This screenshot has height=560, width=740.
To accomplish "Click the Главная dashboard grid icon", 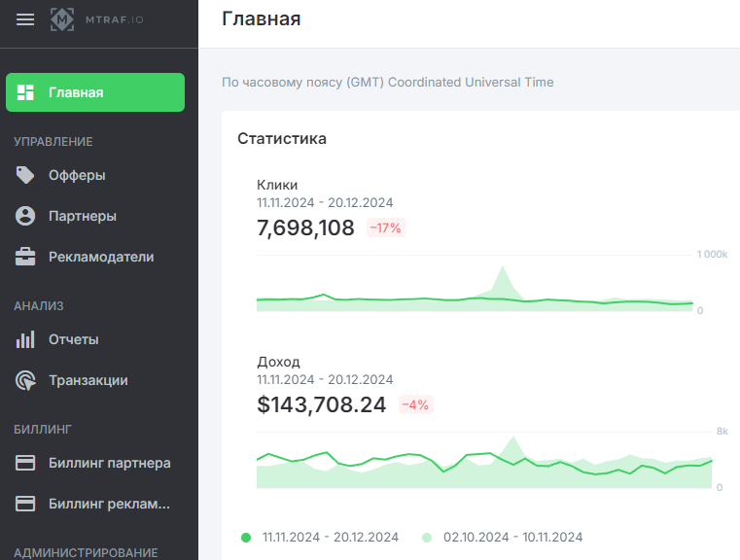I will click(x=25, y=92).
